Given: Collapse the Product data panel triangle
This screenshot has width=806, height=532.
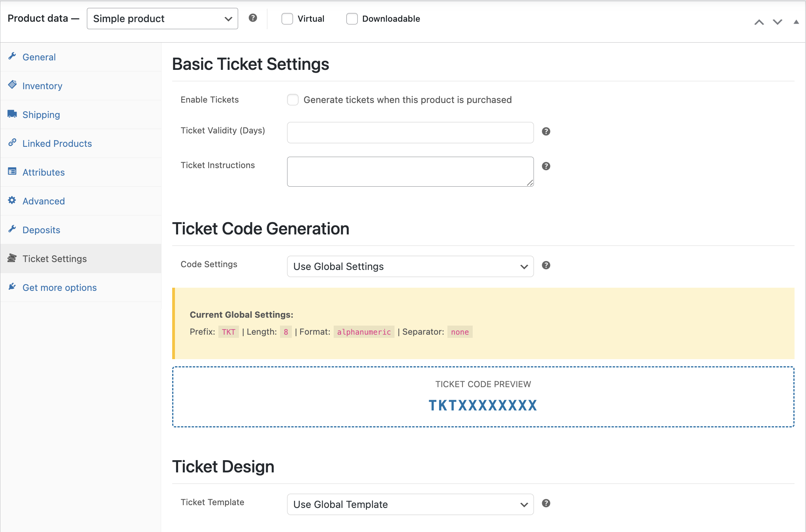Looking at the screenshot, I should [x=796, y=22].
